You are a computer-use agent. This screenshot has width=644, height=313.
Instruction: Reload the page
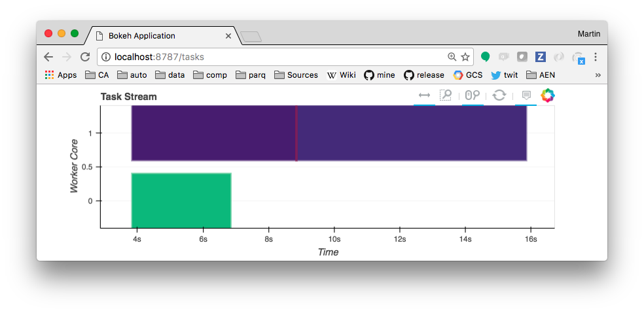84,57
